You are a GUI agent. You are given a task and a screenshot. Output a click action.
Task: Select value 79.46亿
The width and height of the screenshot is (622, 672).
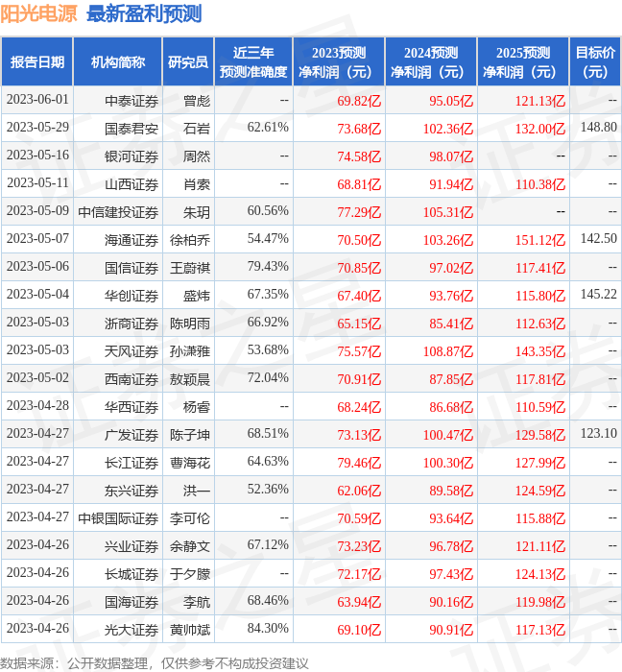coord(359,464)
